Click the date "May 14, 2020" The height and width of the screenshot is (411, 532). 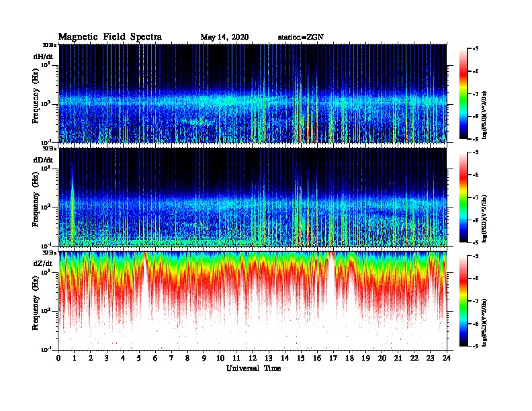224,38
